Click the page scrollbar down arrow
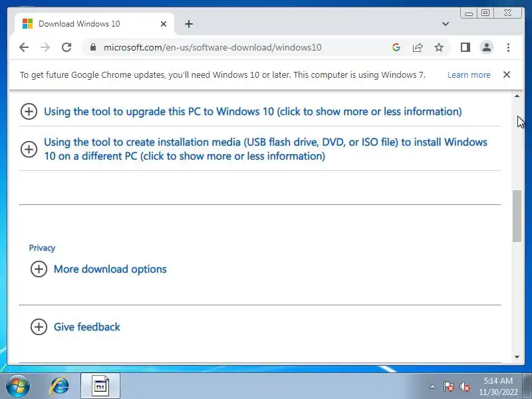 [x=517, y=357]
